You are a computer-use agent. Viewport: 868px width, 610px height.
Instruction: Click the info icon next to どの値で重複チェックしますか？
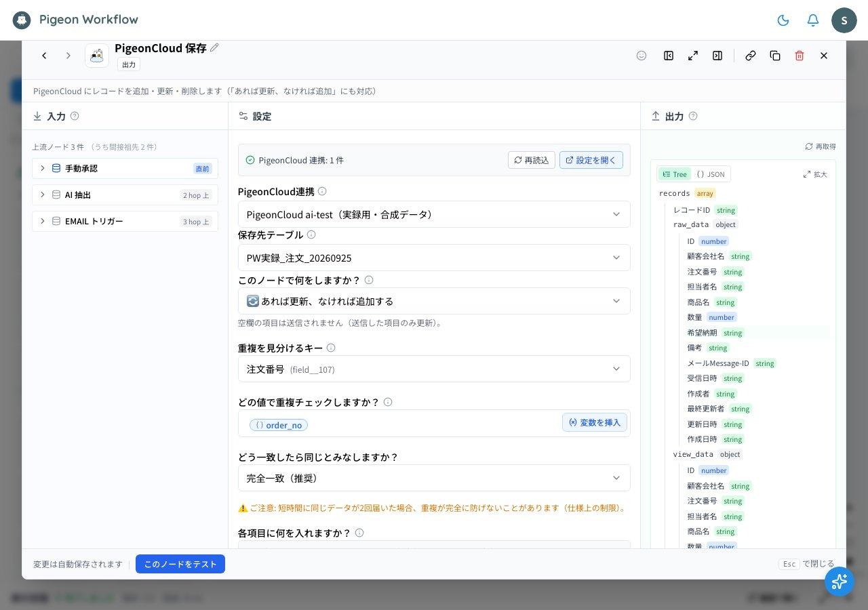coord(388,402)
